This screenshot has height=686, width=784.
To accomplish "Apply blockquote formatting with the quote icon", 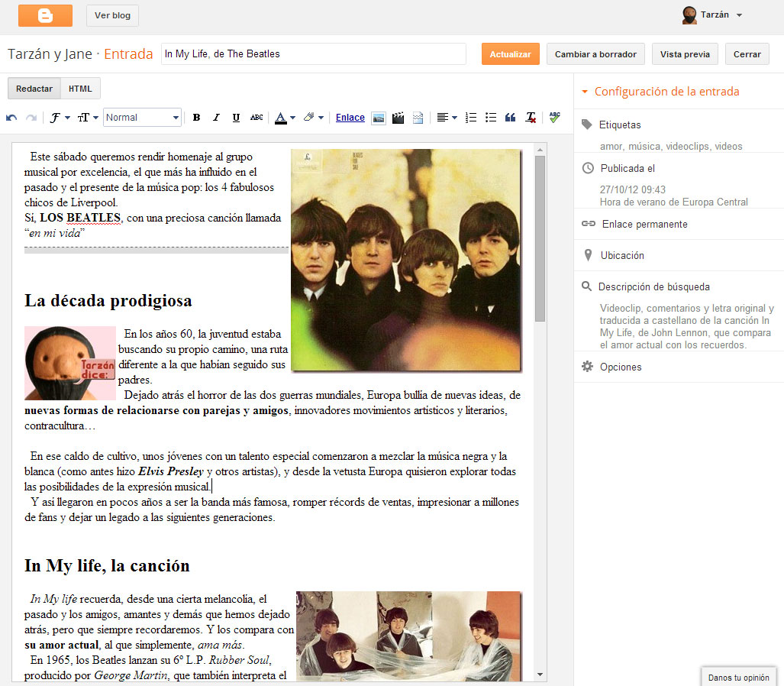I will pyautogui.click(x=511, y=118).
